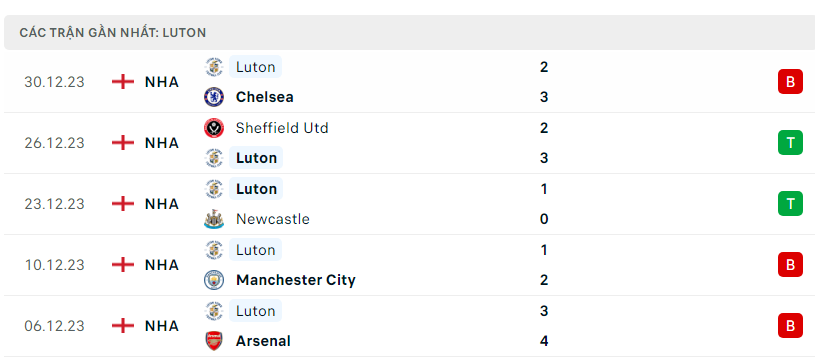Click the 'Các trận gần nhất: Luton' header

113,33
